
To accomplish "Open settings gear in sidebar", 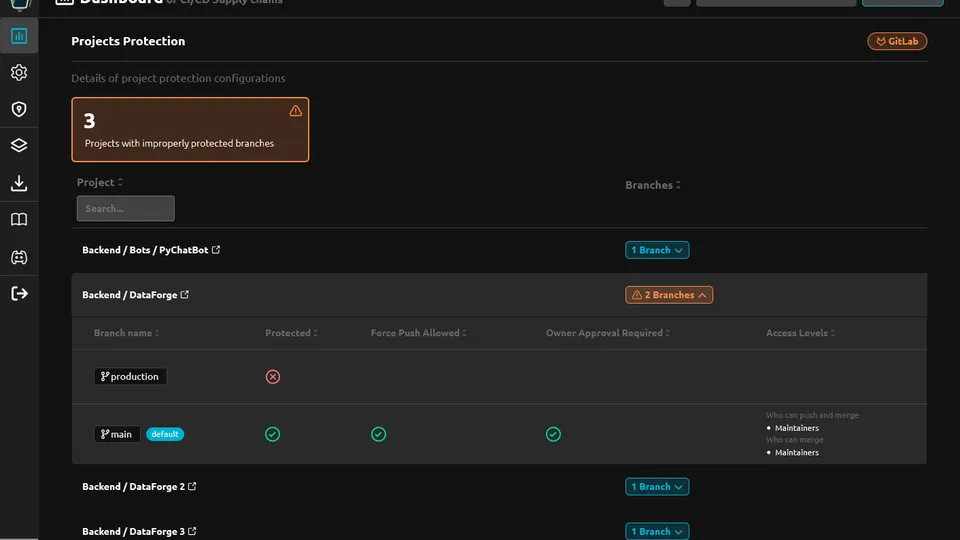I will [x=19, y=73].
